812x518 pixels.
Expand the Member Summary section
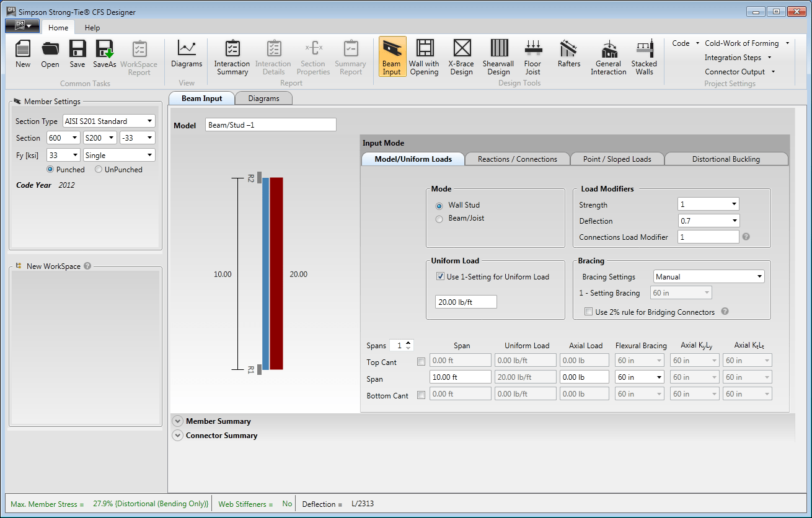coord(178,421)
